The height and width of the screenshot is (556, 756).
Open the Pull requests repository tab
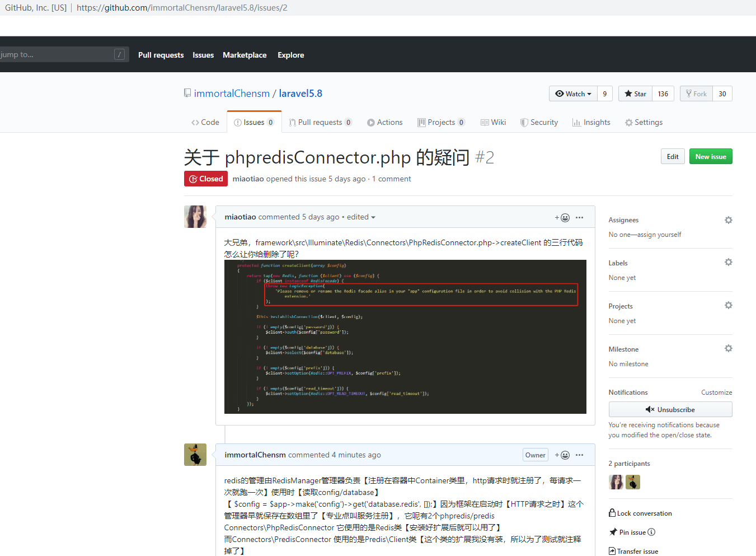coord(321,122)
